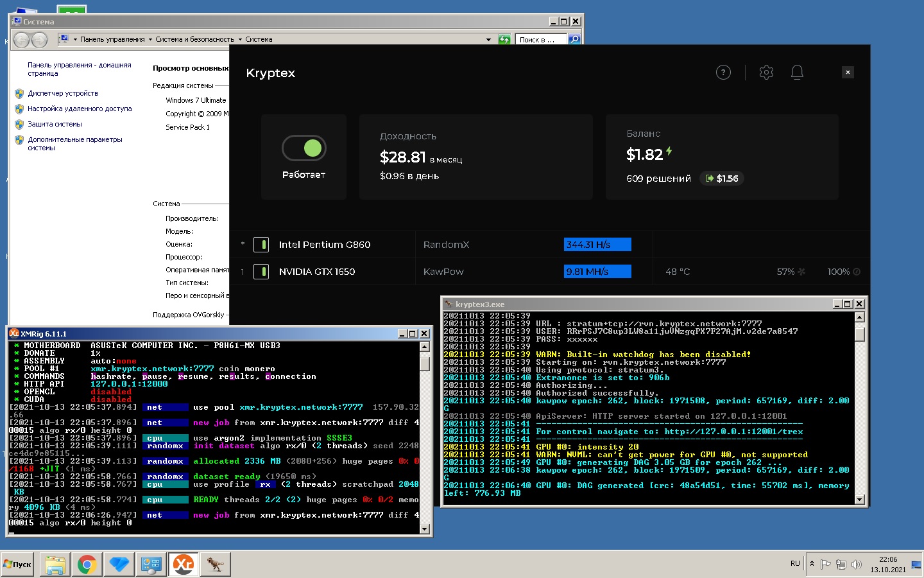
Task: Open the Control Panel taskbar icon
Action: click(x=151, y=565)
